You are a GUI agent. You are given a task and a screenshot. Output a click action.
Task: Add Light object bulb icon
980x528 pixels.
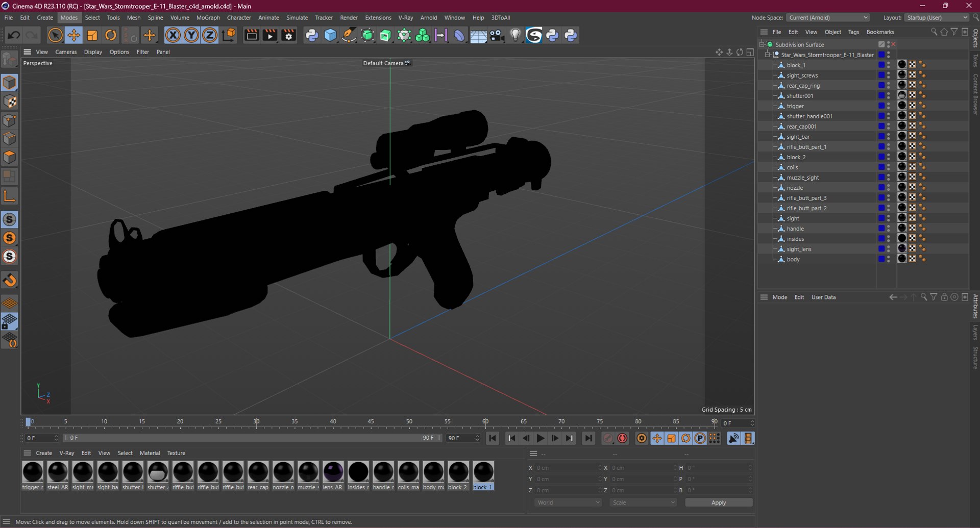[516, 35]
